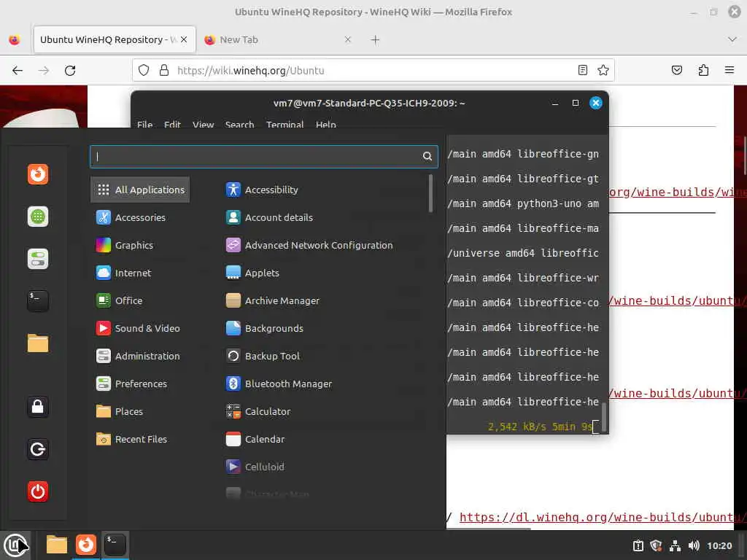Open network connections tray icon
The height and width of the screenshot is (560, 747).
675,545
